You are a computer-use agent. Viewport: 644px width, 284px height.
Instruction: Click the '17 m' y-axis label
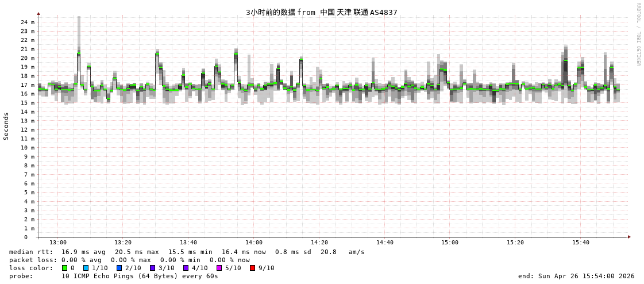tap(28, 85)
